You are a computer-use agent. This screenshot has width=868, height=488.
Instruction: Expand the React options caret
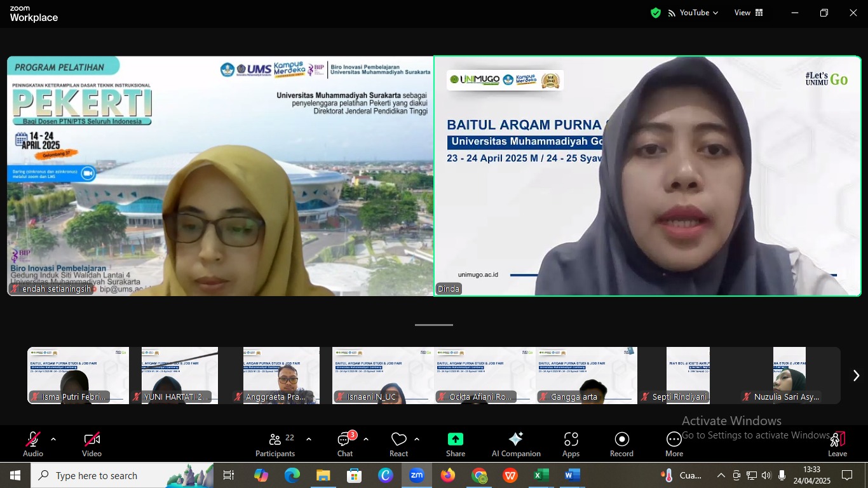[417, 439]
